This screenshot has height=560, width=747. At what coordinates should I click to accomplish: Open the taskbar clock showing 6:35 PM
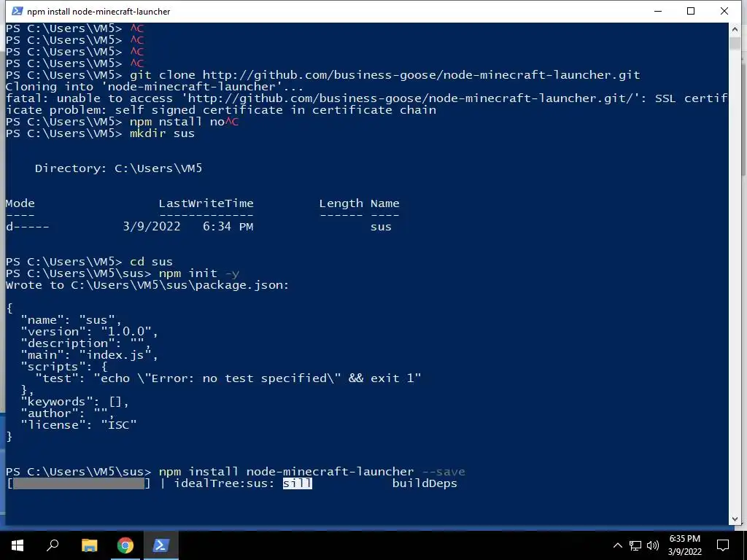click(x=684, y=539)
